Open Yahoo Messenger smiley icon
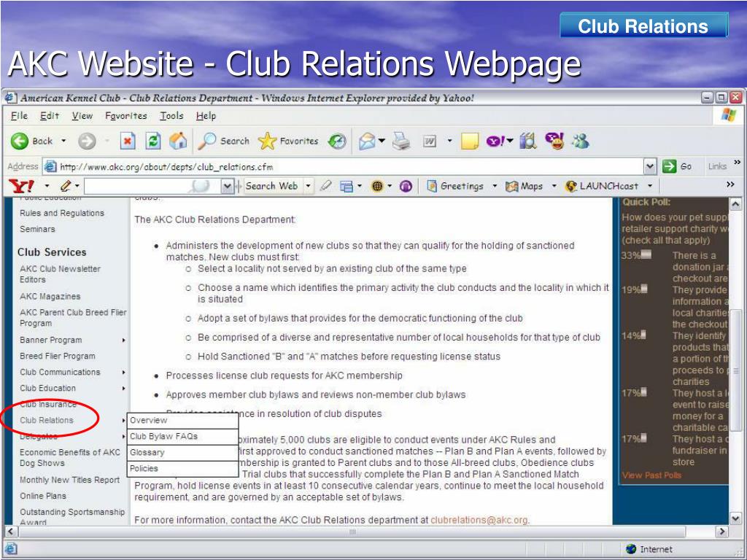 pyautogui.click(x=554, y=141)
